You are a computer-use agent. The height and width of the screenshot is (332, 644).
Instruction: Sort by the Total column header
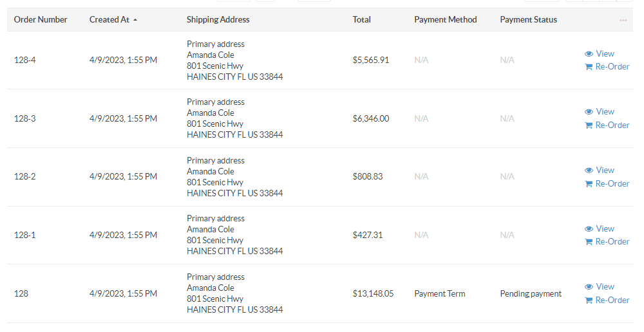click(361, 20)
